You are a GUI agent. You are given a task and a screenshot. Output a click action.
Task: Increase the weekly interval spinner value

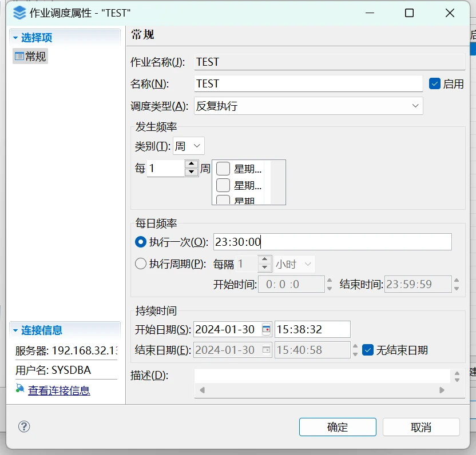point(191,164)
